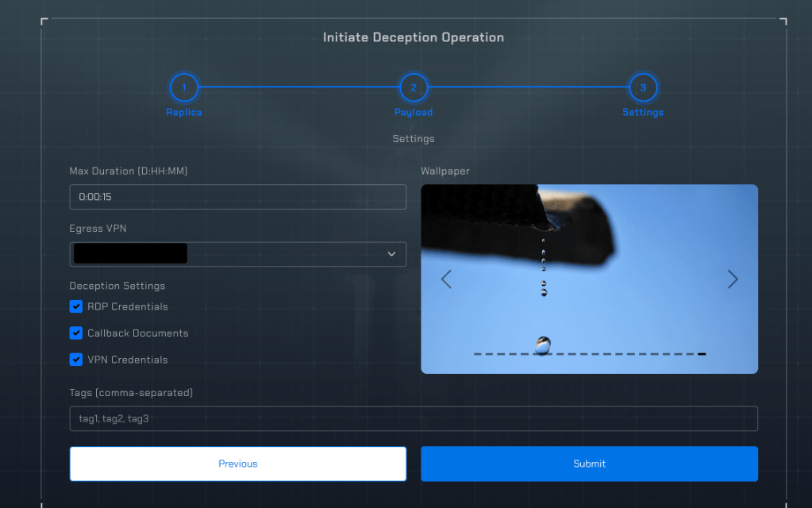
Task: Uncheck the RDP Credentials checkbox
Action: coord(76,306)
